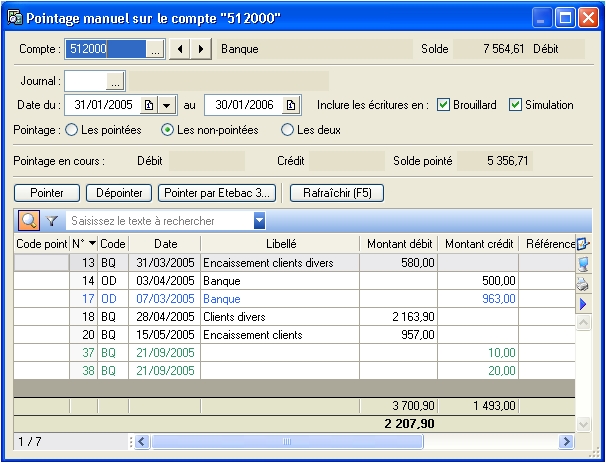Click the 2 207,90 balance total

coord(409,424)
